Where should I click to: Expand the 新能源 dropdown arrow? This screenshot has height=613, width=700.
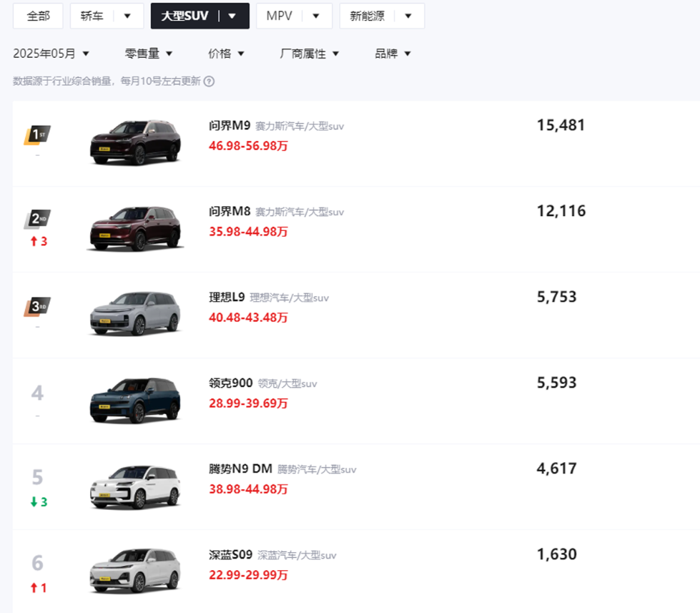[x=408, y=16]
